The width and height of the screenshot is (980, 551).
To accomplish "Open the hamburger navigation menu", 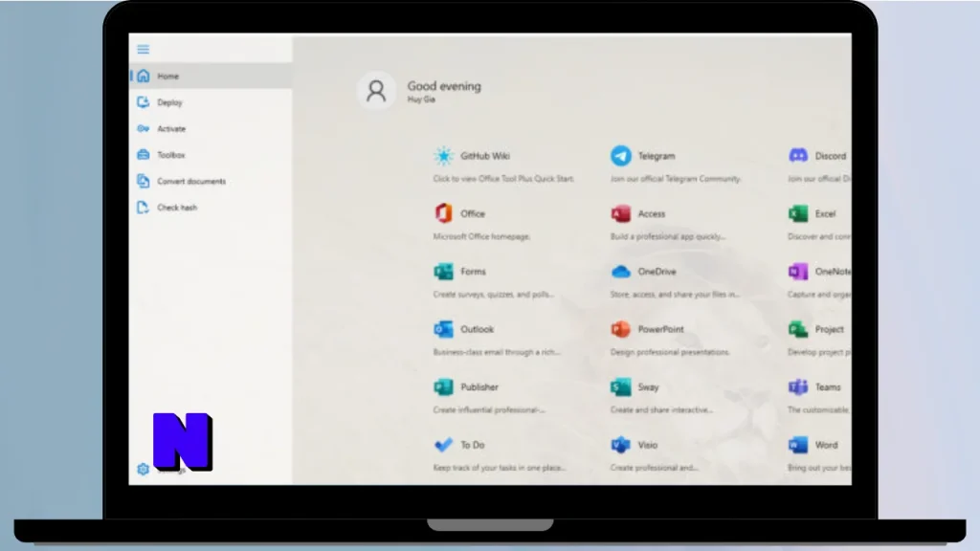I will coord(144,50).
